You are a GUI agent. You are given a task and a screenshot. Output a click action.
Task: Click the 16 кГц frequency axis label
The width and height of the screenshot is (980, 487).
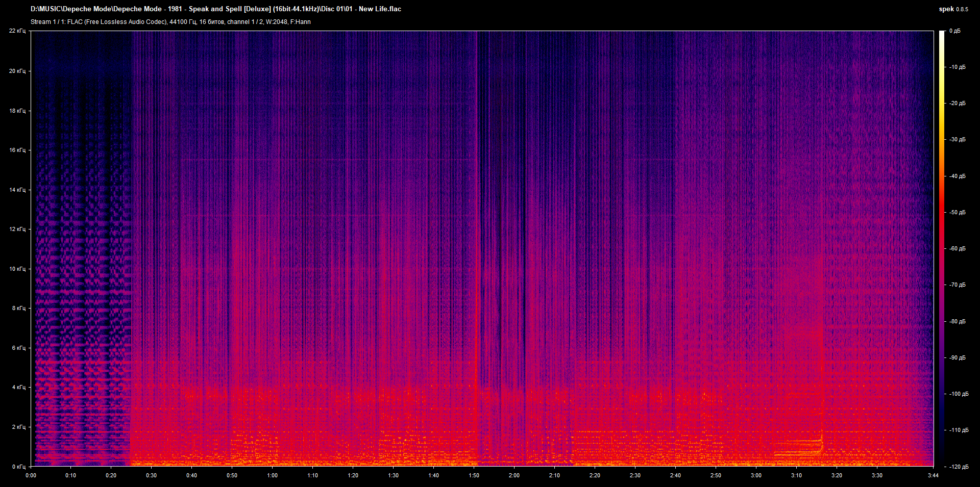(x=17, y=150)
